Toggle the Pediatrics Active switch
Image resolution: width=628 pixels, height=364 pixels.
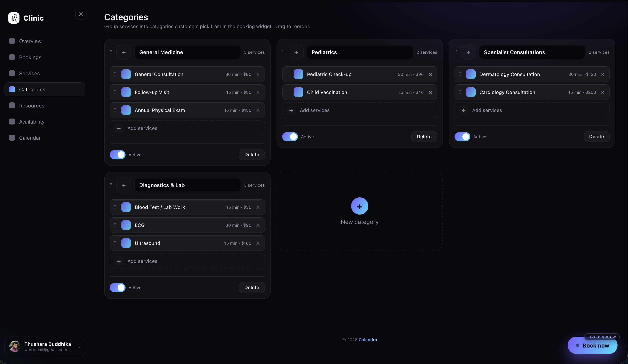point(290,136)
